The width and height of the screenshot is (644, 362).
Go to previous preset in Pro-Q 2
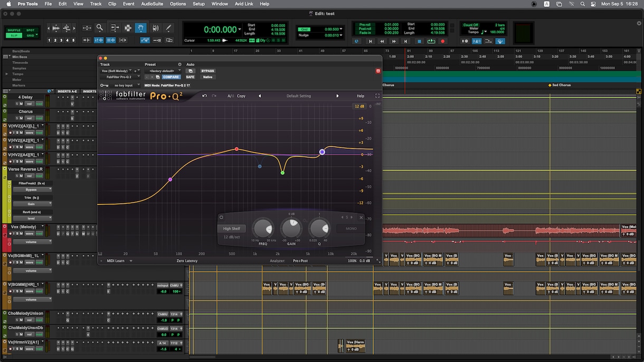tap(260, 96)
